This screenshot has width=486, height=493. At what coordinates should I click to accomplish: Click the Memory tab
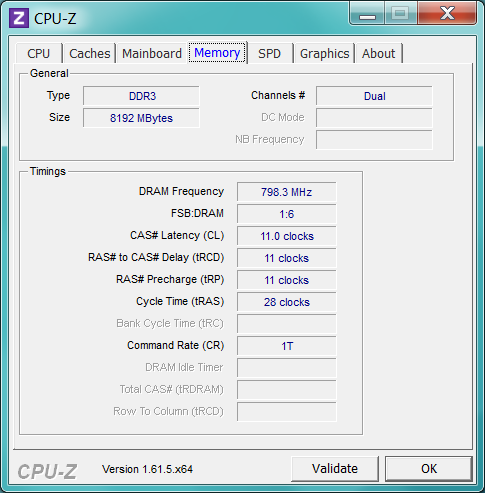[217, 53]
